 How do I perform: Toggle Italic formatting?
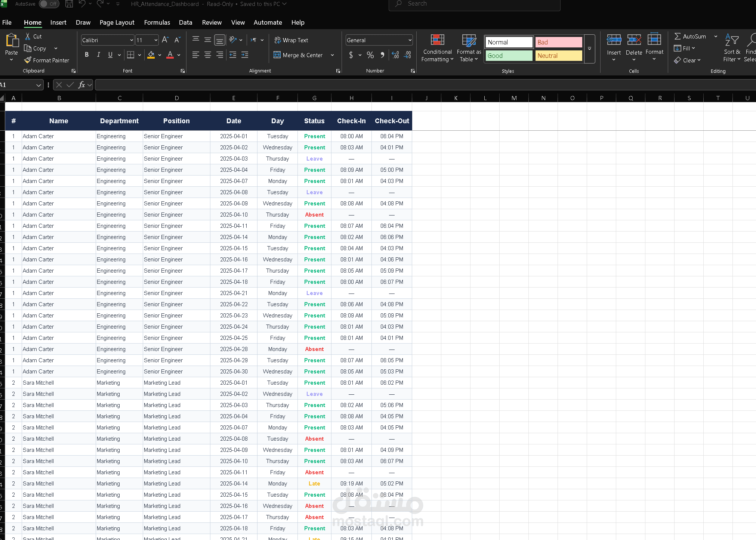click(x=99, y=55)
